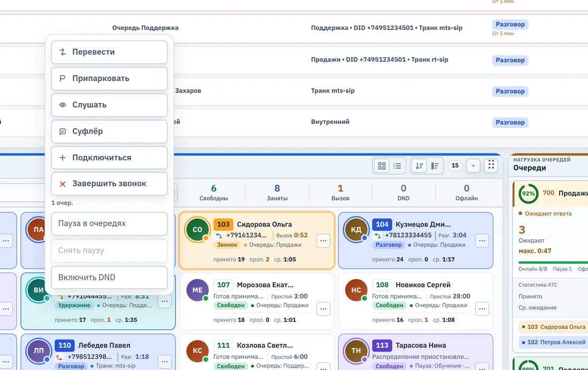Open the more menu on card 104
The image size is (588, 370).
tap(482, 241)
